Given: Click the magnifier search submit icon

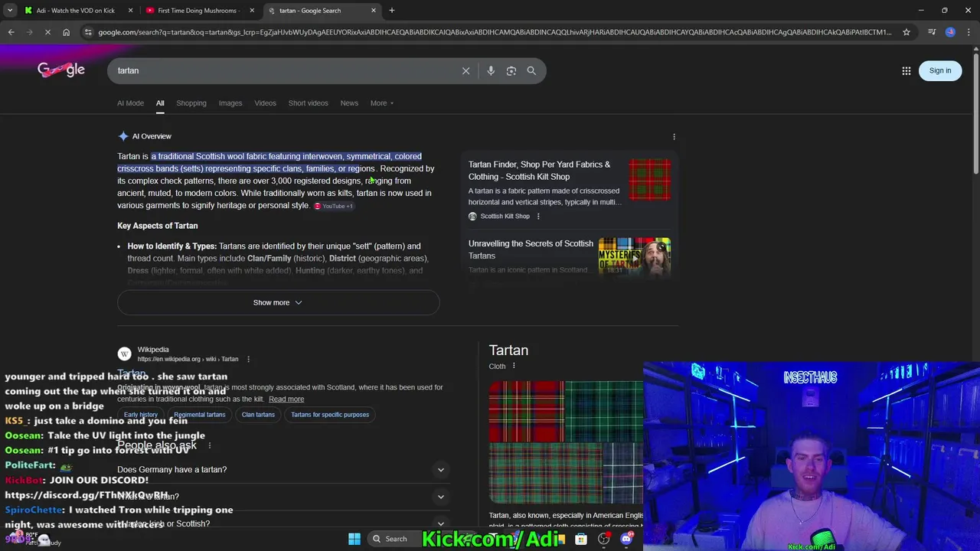Looking at the screenshot, I should coord(531,70).
